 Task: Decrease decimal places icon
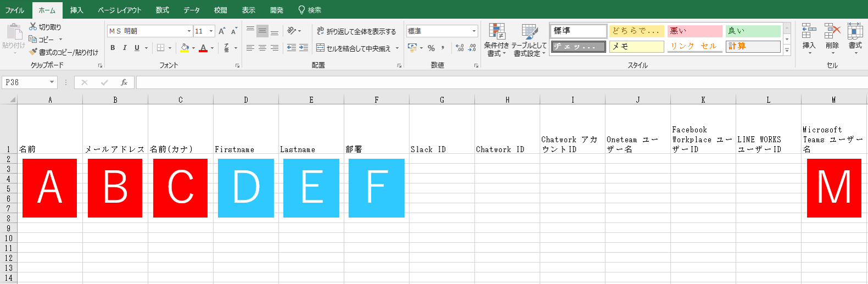click(472, 48)
